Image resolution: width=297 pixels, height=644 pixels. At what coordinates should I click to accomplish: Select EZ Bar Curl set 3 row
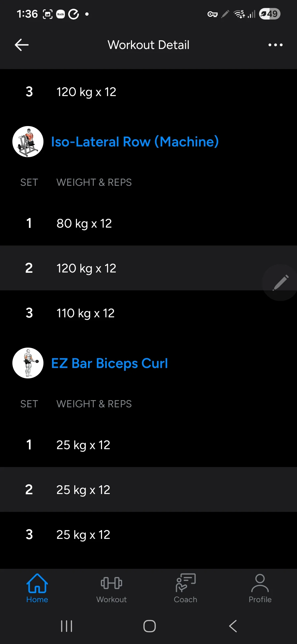[x=148, y=534]
